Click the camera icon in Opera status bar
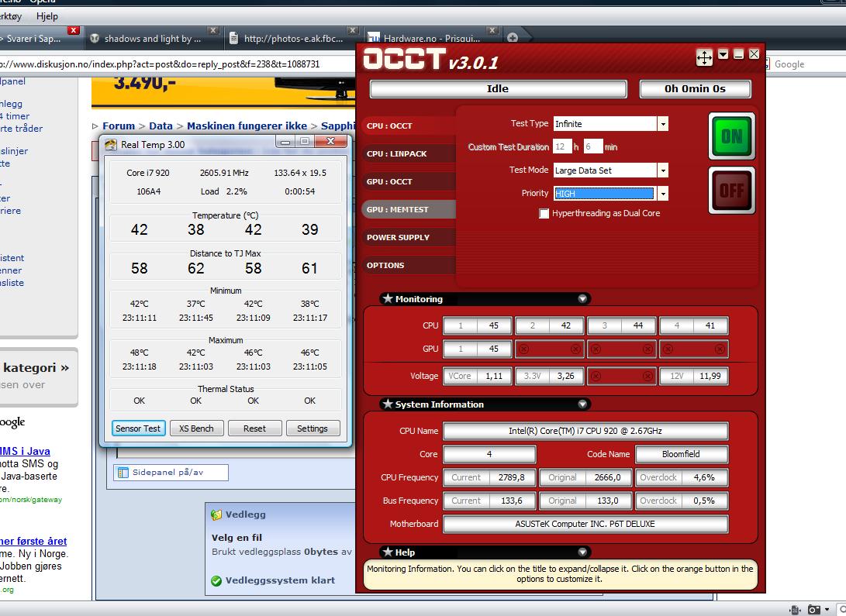Image resolution: width=846 pixels, height=616 pixels. point(814,610)
